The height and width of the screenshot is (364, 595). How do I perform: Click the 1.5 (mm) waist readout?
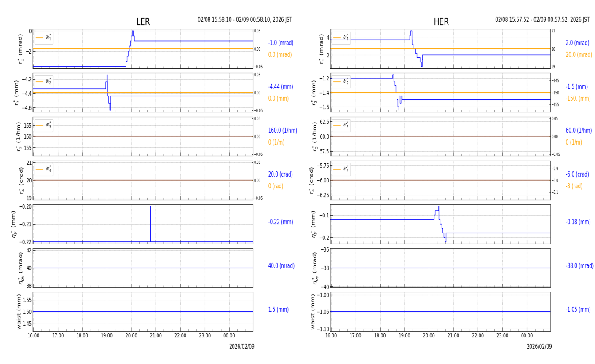point(279,310)
